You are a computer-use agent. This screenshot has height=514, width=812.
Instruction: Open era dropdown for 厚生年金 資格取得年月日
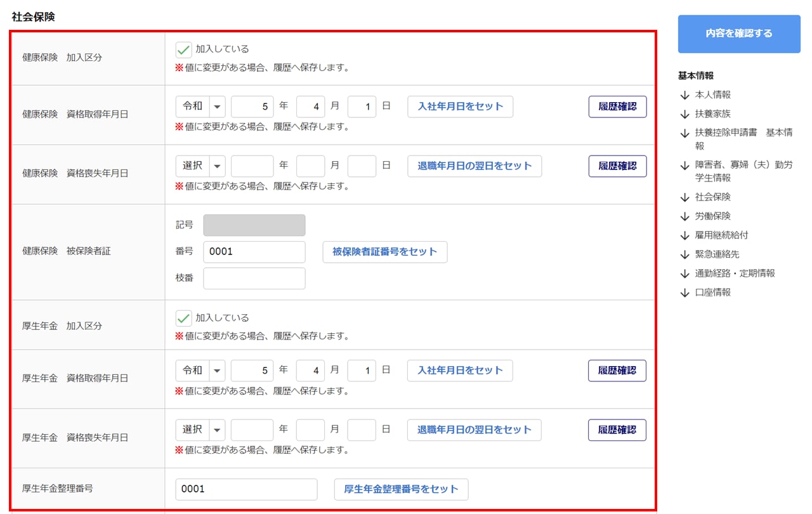[200, 371]
